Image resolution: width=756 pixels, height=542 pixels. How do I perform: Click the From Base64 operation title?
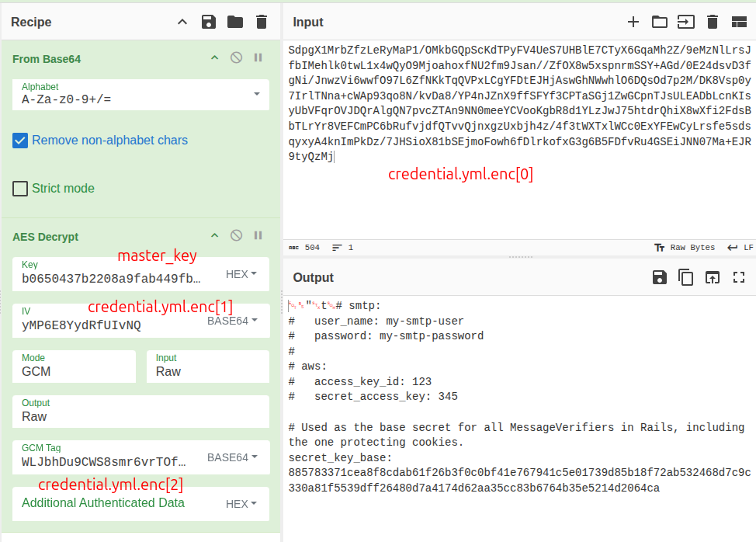(x=47, y=59)
